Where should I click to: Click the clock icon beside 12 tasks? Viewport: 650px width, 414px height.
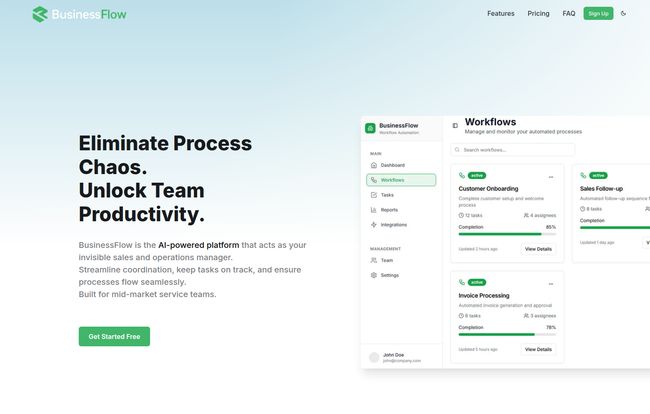(461, 215)
